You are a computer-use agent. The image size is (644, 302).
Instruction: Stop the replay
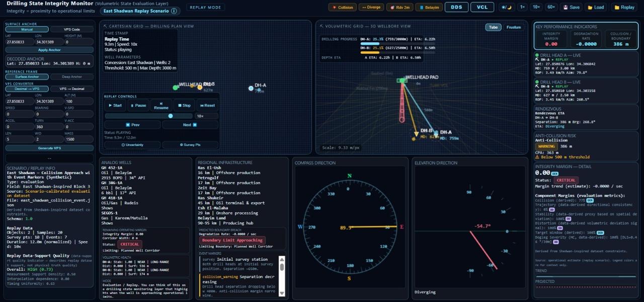click(184, 105)
